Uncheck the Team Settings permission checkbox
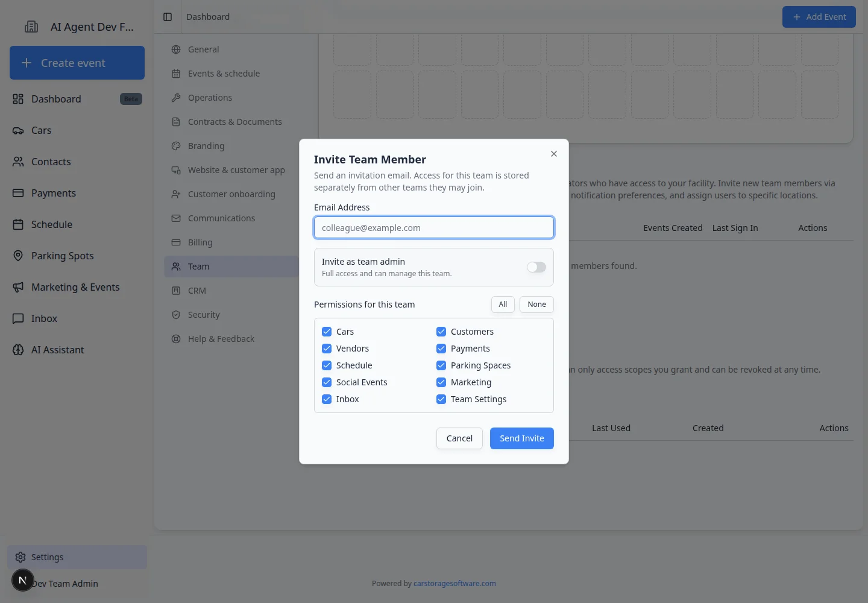868x603 pixels. click(441, 399)
